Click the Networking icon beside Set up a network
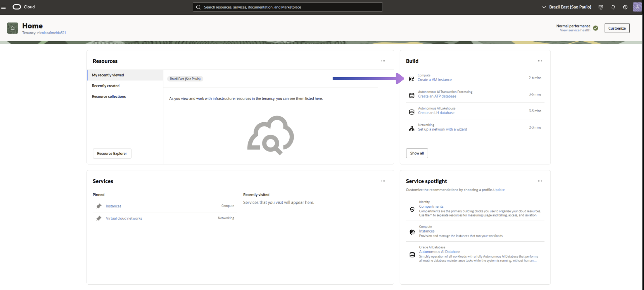The width and height of the screenshot is (644, 290). click(x=411, y=128)
